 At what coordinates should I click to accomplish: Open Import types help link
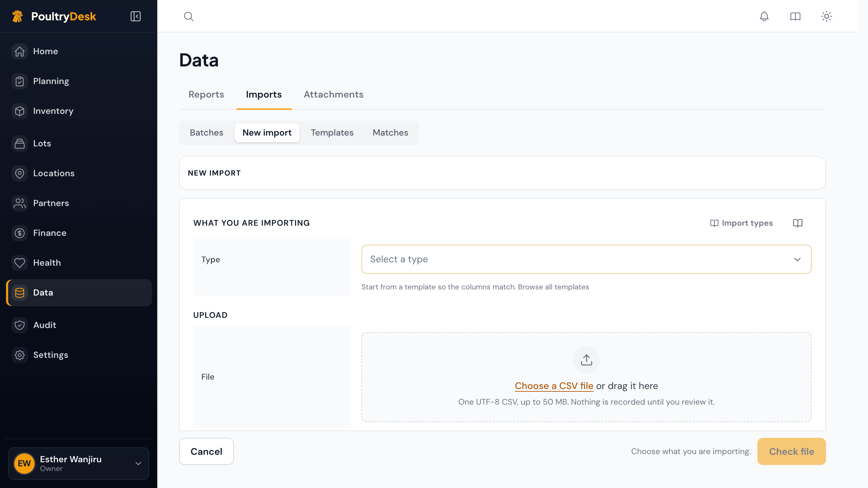741,223
